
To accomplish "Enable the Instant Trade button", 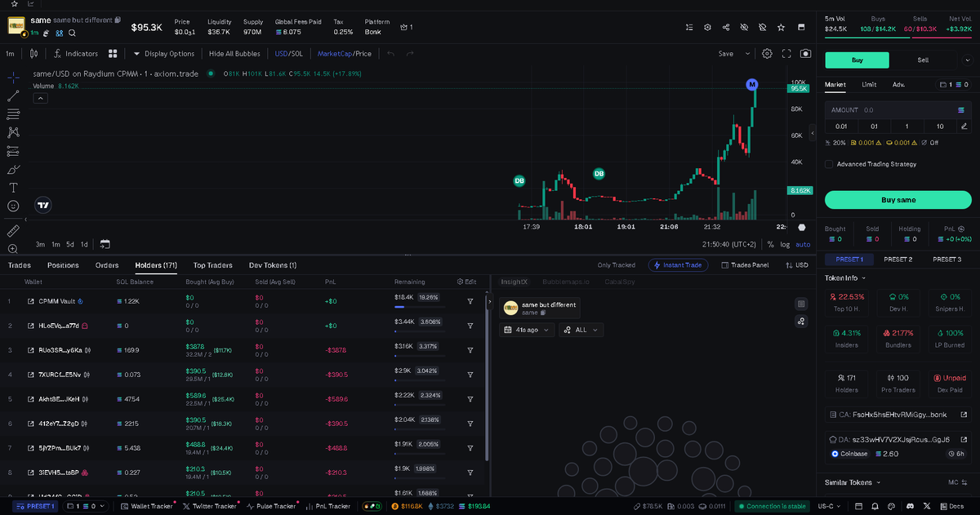I will pyautogui.click(x=678, y=265).
